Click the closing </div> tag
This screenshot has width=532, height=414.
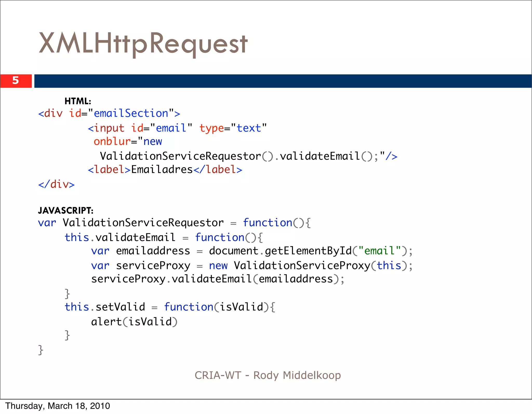click(56, 185)
